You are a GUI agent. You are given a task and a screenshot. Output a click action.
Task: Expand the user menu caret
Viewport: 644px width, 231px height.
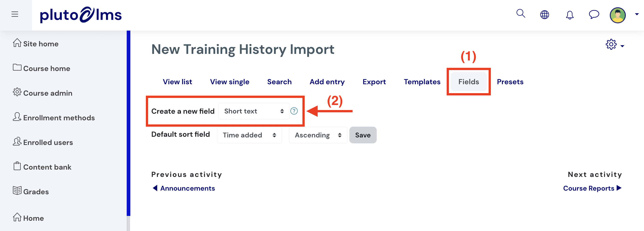pyautogui.click(x=637, y=14)
